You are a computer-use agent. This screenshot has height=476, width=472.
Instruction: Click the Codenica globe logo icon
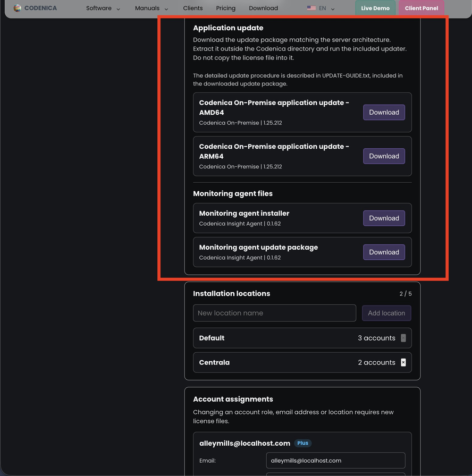pyautogui.click(x=18, y=8)
